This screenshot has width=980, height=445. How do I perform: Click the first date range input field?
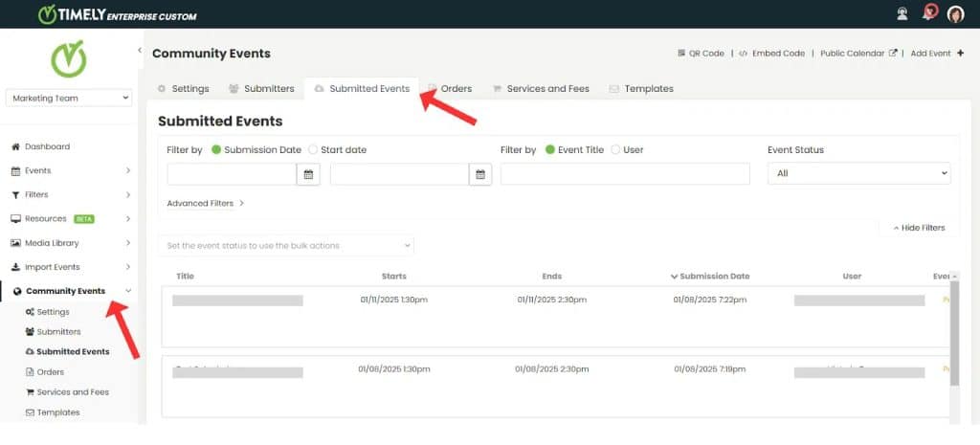(x=232, y=174)
